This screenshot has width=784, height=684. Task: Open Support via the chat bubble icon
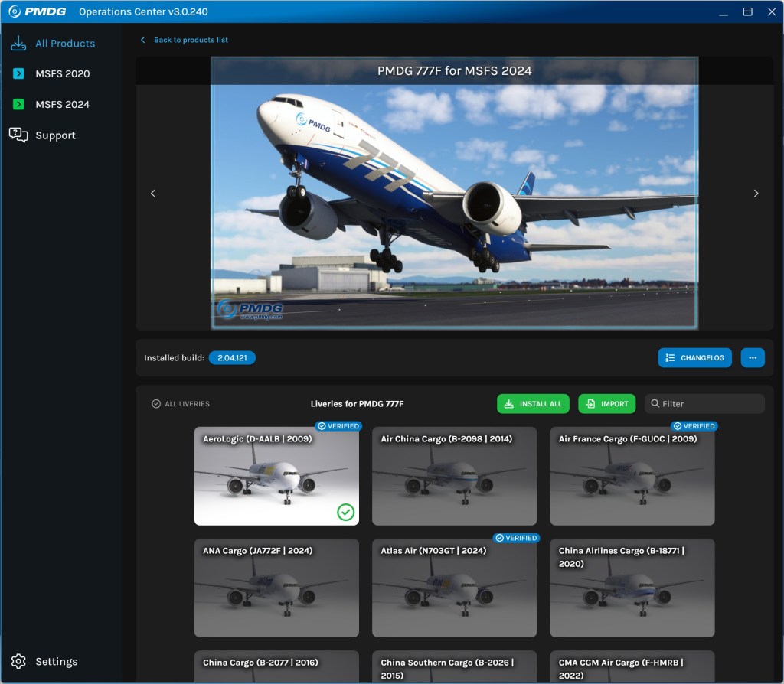click(x=18, y=135)
